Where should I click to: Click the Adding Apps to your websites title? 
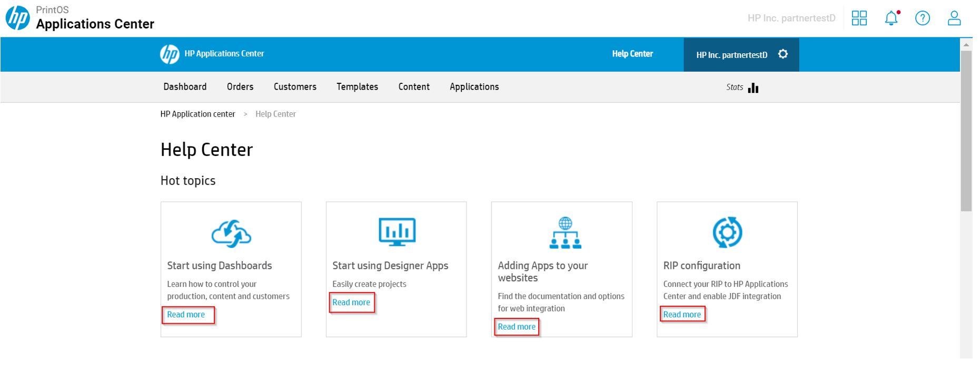click(x=543, y=272)
